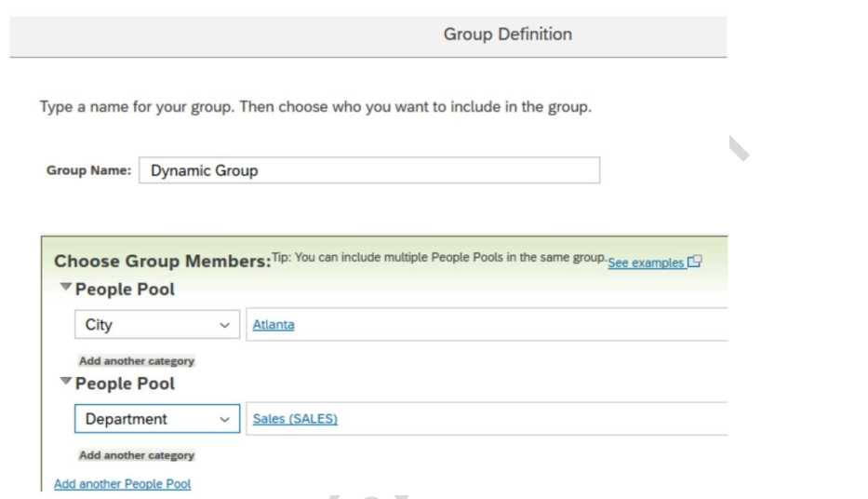The image size is (868, 499).
Task: Open the Department category dropdown
Action: [x=147, y=419]
